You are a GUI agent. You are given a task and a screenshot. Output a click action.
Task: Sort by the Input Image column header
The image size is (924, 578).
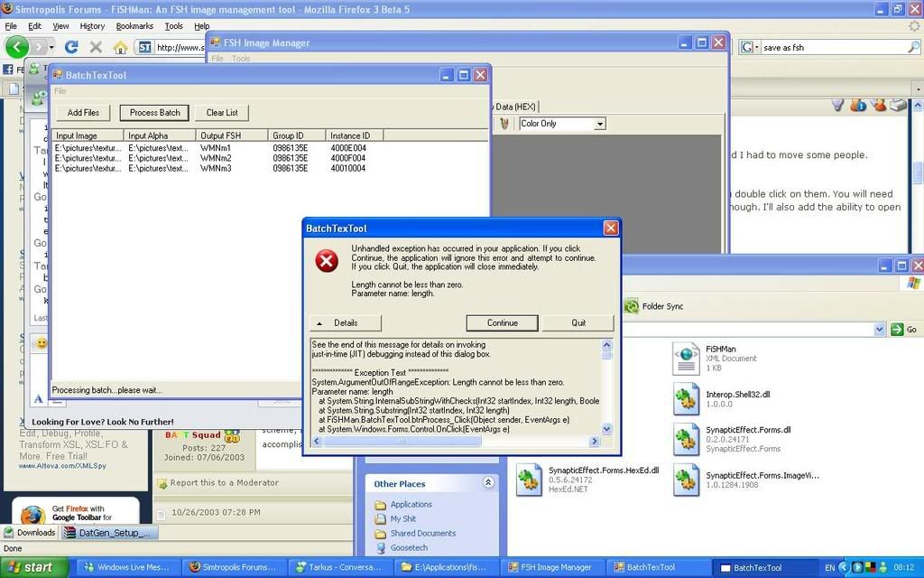click(88, 135)
